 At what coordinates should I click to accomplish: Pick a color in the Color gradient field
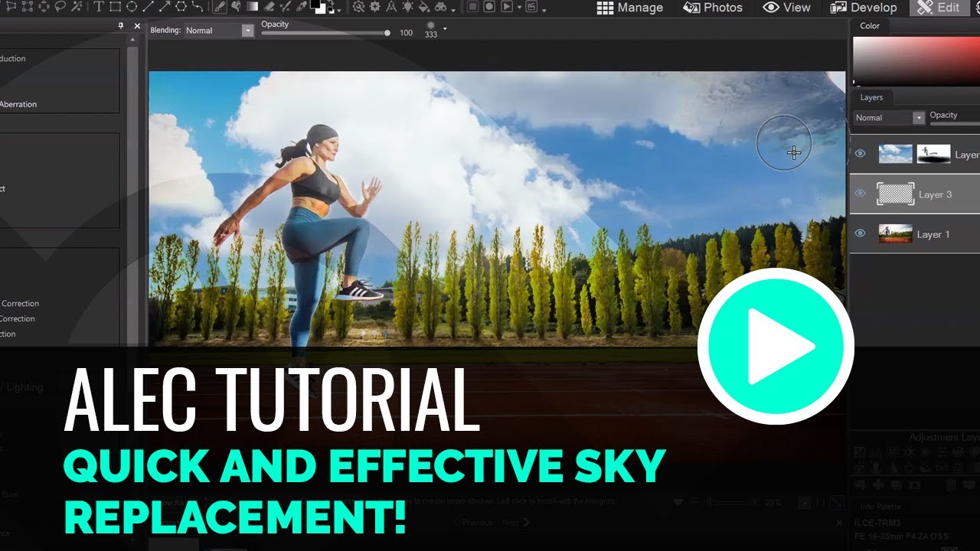(x=916, y=60)
